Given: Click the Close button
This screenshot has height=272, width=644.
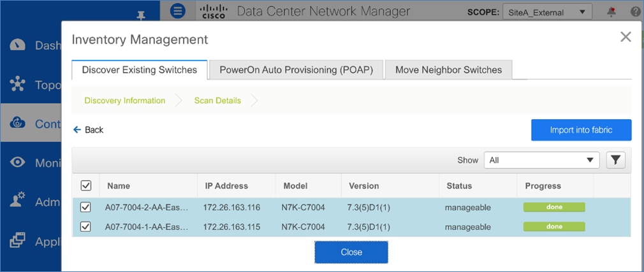Looking at the screenshot, I should (x=351, y=252).
